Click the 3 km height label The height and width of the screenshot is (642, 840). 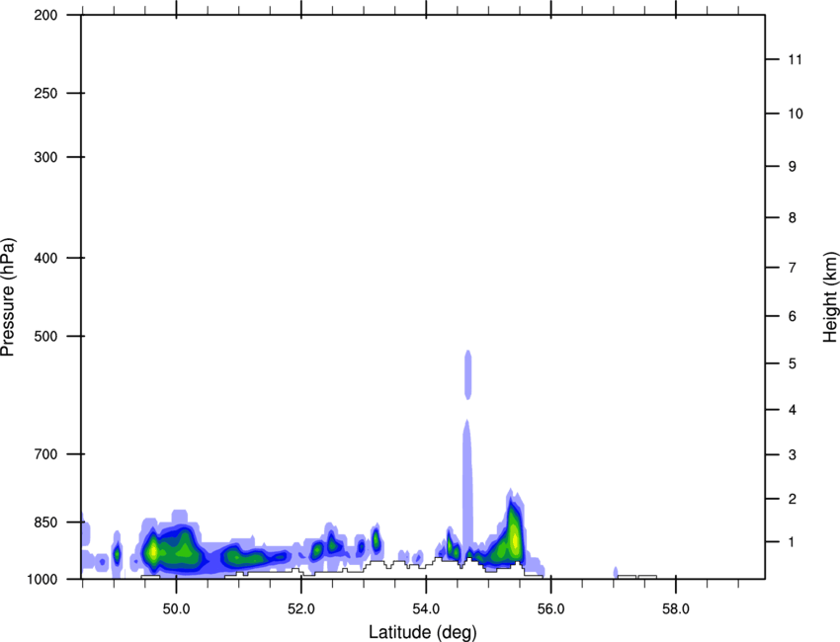click(x=793, y=455)
